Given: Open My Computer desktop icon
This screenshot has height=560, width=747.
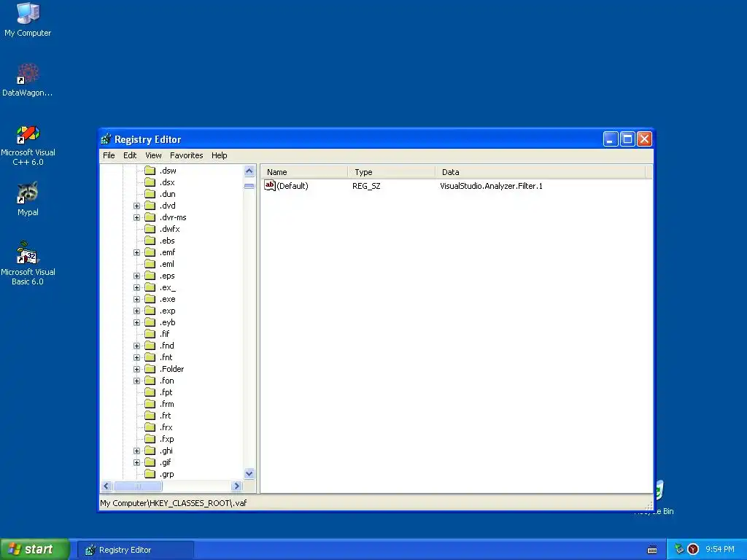Looking at the screenshot, I should click(x=28, y=19).
